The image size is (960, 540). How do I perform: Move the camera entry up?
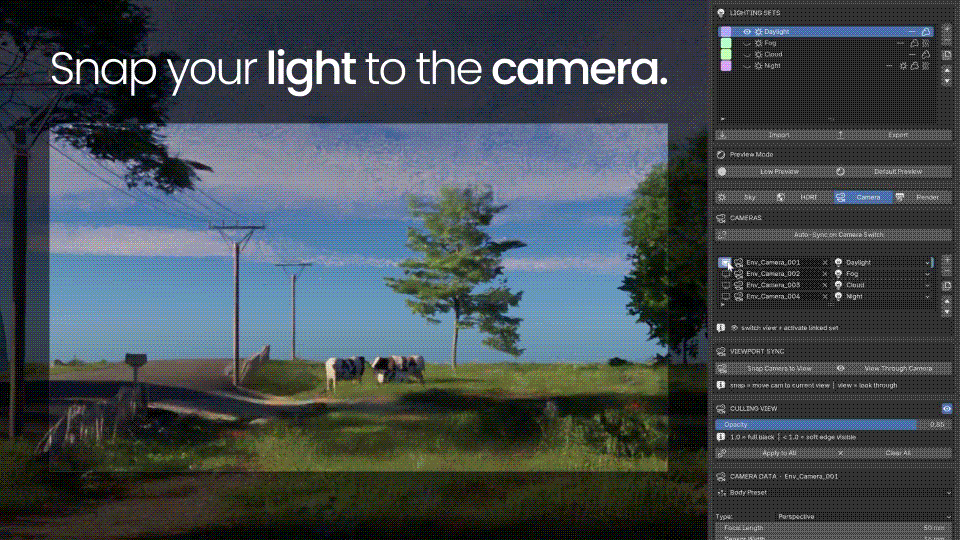pos(947,301)
